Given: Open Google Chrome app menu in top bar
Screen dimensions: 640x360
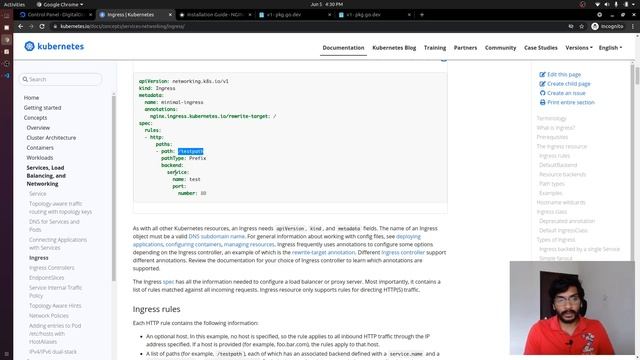Looking at the screenshot, I should coord(60,4).
